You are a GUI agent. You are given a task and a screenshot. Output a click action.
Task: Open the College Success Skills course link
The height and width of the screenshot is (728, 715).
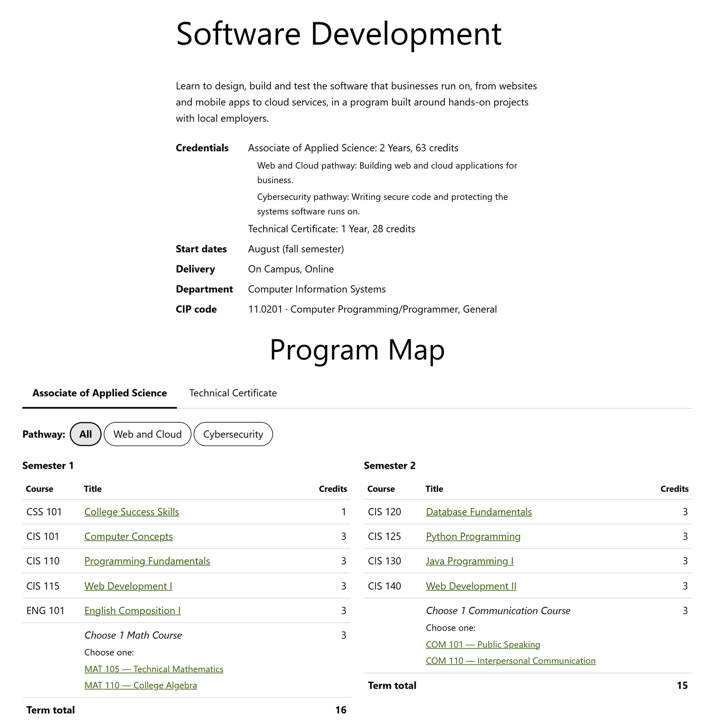pos(132,512)
